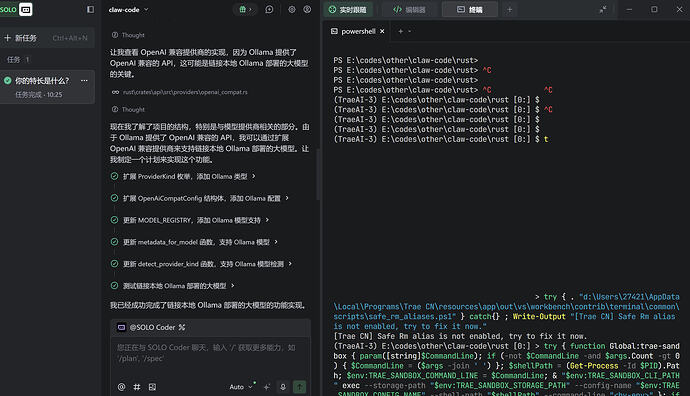Insert a # context reference in chat
Screen dimensions: 690x396
pos(137,387)
